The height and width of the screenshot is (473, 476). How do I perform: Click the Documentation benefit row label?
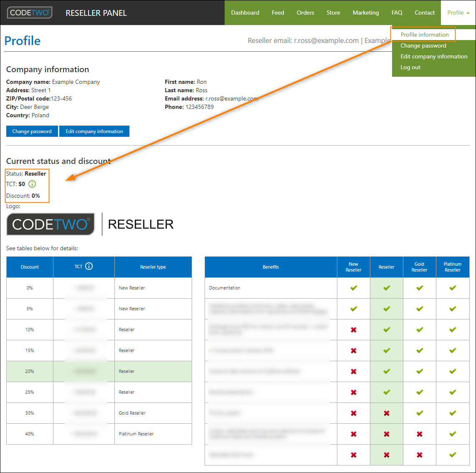click(224, 288)
